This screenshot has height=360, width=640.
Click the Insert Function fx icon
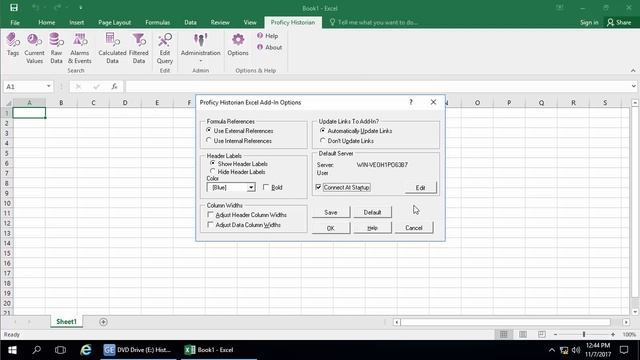[115, 87]
